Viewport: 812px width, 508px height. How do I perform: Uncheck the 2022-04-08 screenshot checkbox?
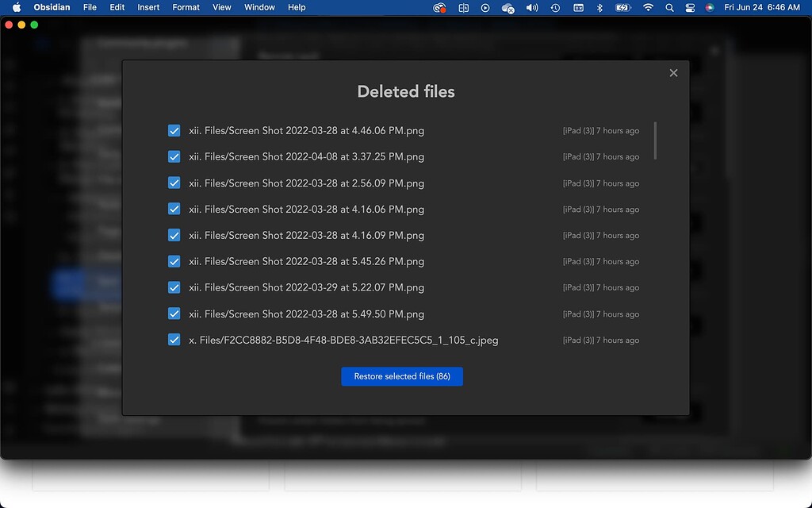tap(174, 156)
